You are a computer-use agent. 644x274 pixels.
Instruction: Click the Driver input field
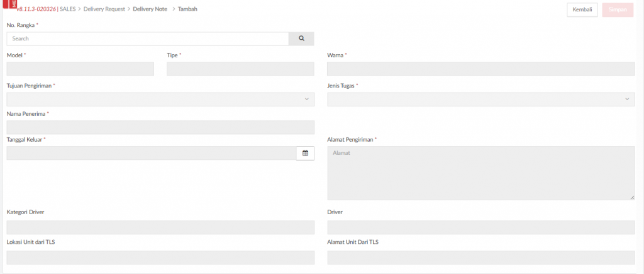480,227
